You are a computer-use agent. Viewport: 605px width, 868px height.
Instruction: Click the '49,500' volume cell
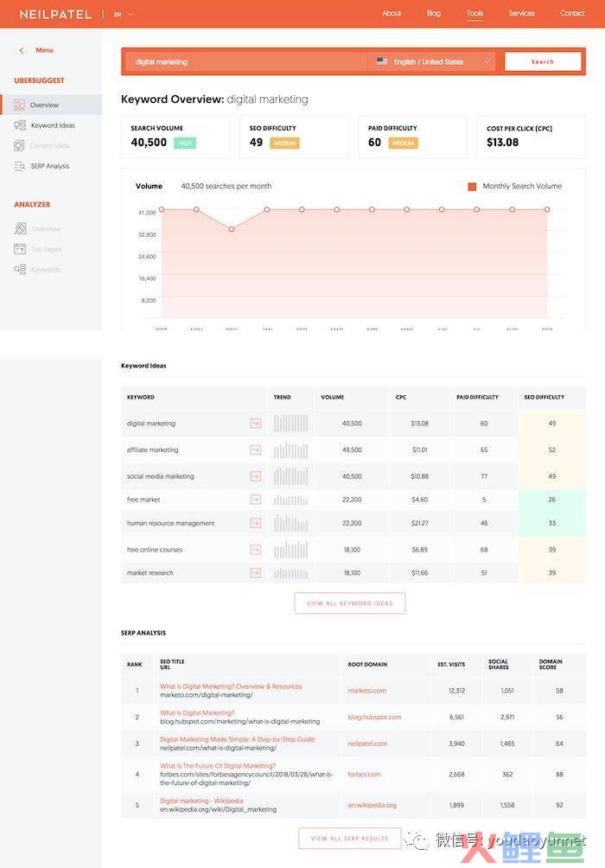[352, 450]
